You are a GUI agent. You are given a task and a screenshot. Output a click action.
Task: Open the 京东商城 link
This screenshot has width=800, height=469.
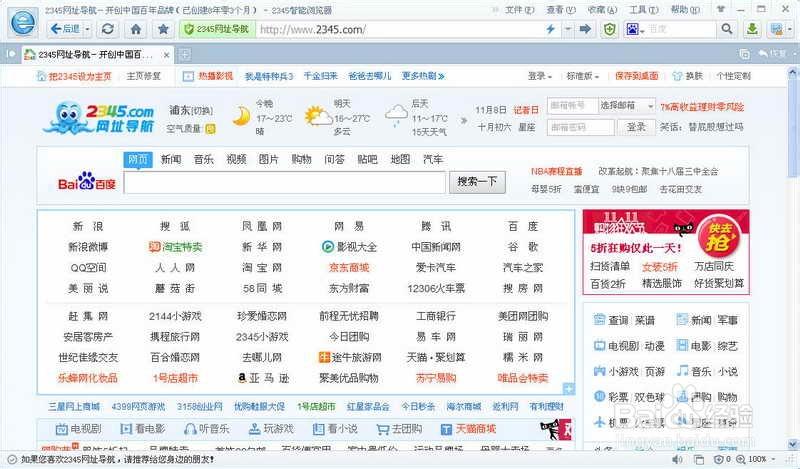coord(349,267)
